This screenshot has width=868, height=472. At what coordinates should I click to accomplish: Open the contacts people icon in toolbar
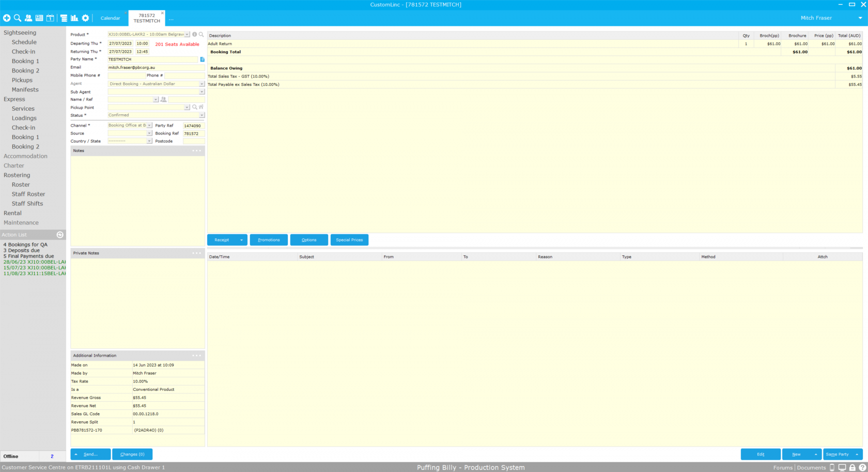tap(28, 18)
